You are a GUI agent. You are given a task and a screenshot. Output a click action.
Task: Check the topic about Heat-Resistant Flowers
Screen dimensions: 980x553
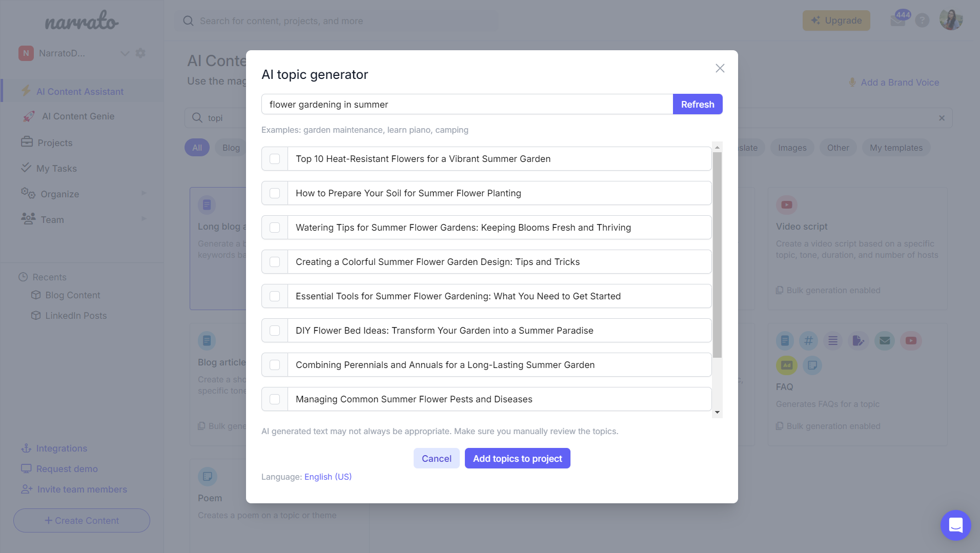coord(275,158)
